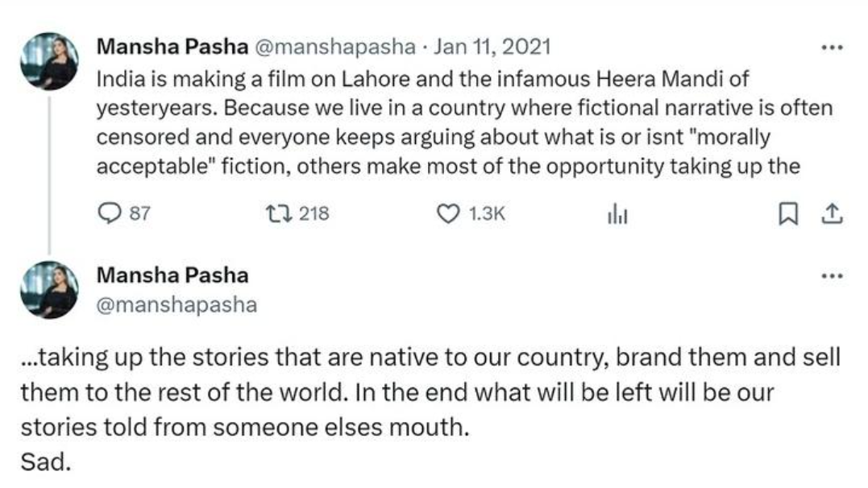
Task: Open the profile picture on the first tweet
Action: point(49,61)
